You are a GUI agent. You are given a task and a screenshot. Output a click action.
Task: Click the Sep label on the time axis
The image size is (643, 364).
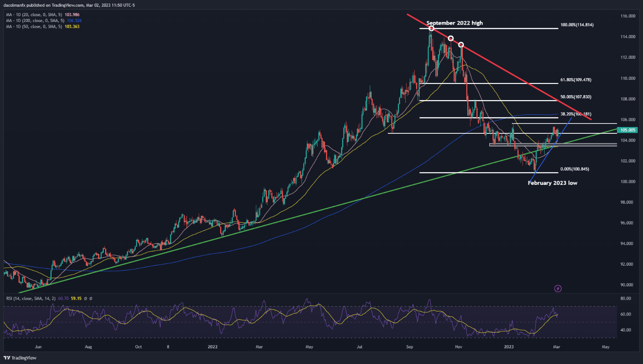pos(409,347)
